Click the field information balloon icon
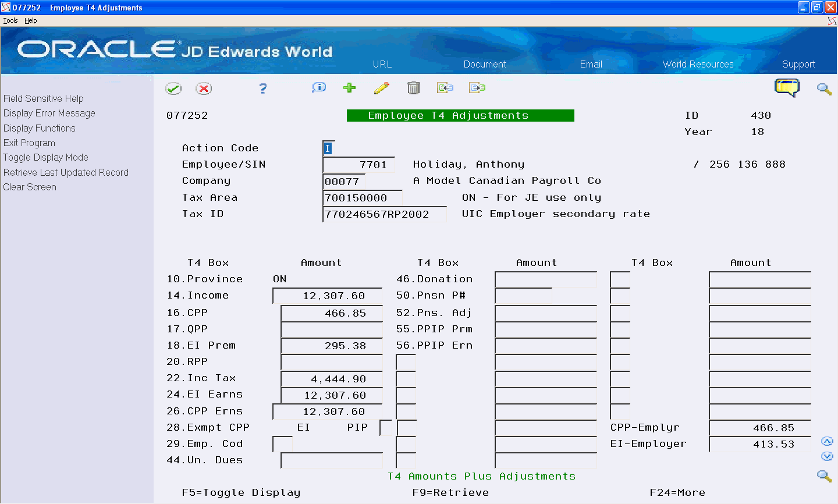This screenshot has height=504, width=838. [x=318, y=88]
